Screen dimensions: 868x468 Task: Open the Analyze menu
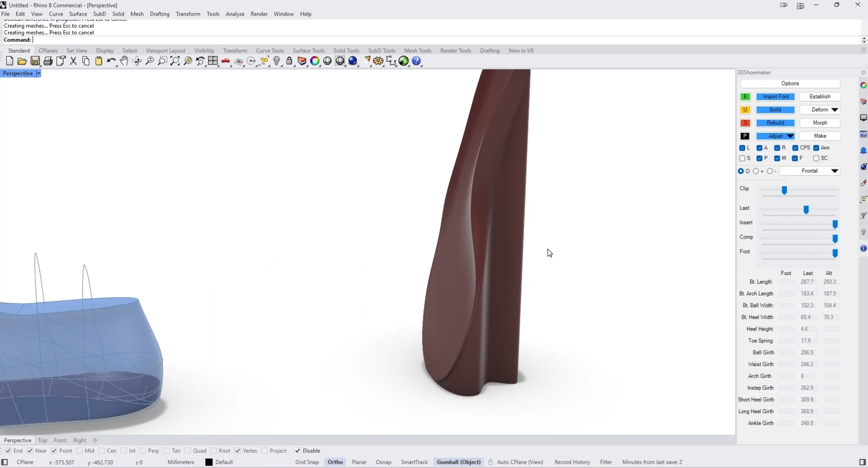coord(235,14)
